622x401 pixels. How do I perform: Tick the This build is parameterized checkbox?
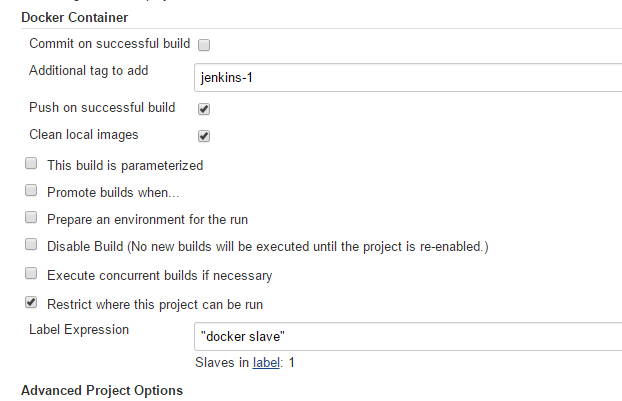[31, 163]
